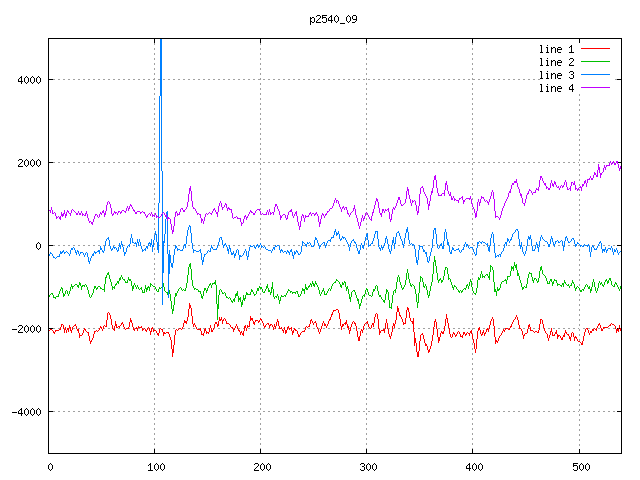Select the 'line 4' legend label

tap(556, 88)
